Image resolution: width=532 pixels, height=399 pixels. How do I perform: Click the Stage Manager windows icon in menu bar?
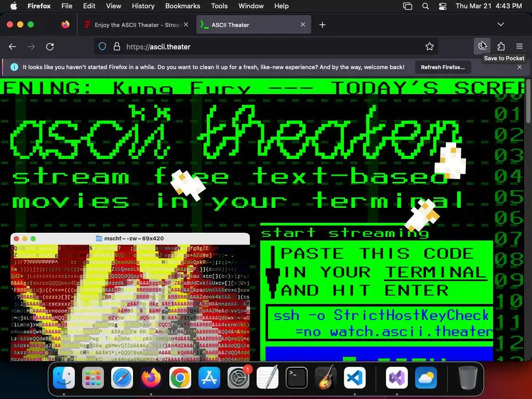coord(407,6)
